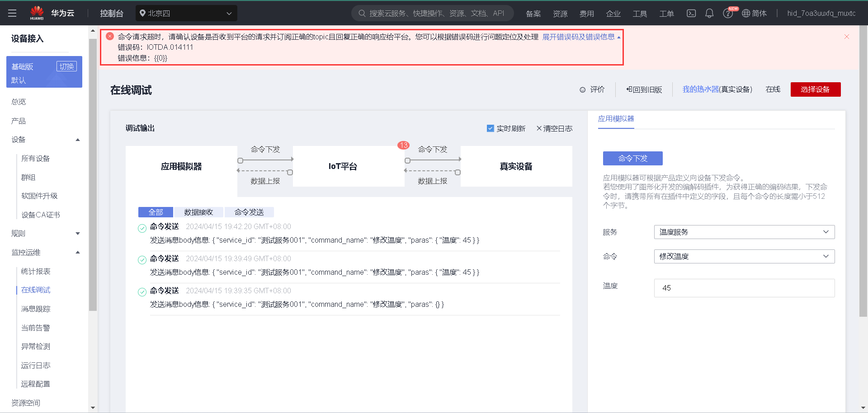Open the hamburger navigation menu
The image size is (868, 413).
(x=12, y=13)
